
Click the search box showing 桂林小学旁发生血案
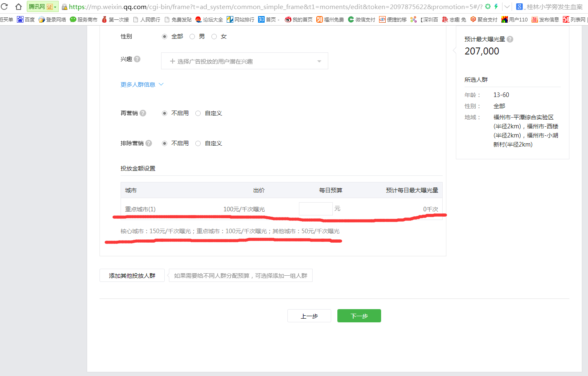click(x=555, y=7)
